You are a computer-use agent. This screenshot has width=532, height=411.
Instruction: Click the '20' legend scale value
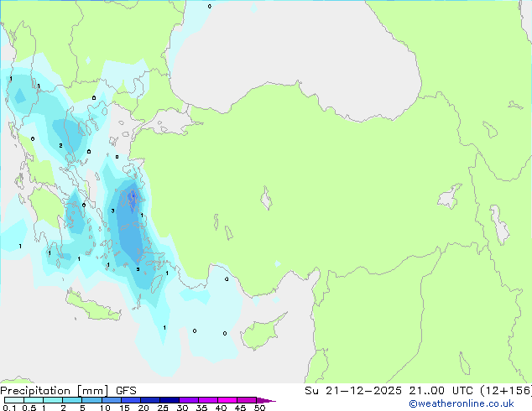click(143, 408)
